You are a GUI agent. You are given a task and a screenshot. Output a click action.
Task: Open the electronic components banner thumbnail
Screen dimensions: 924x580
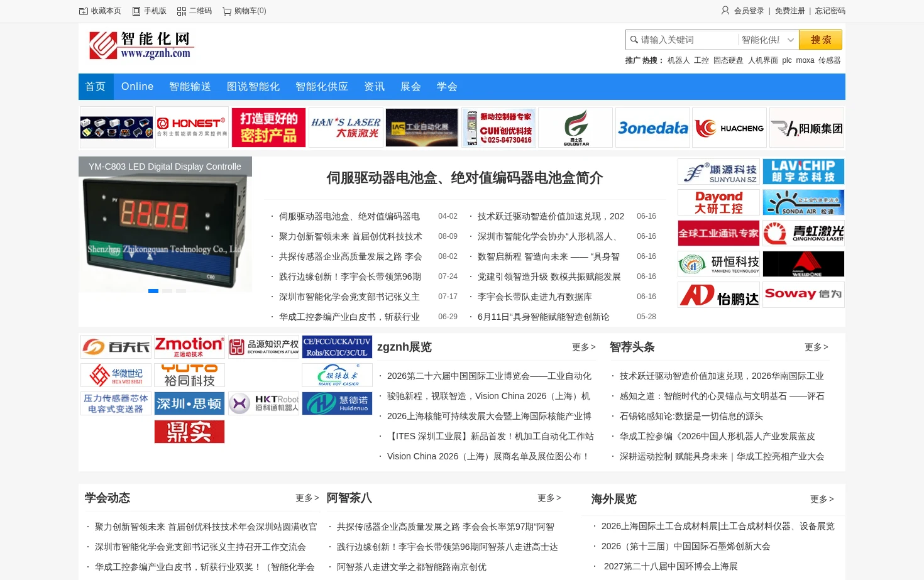tap(116, 128)
